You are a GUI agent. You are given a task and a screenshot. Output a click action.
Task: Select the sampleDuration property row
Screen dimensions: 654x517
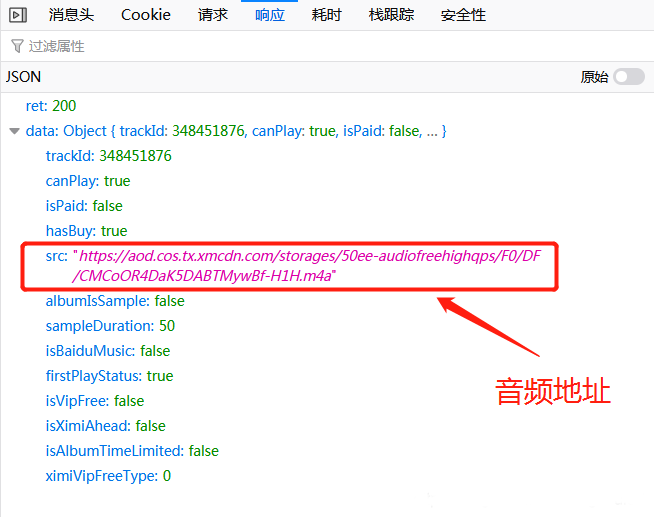[110, 326]
